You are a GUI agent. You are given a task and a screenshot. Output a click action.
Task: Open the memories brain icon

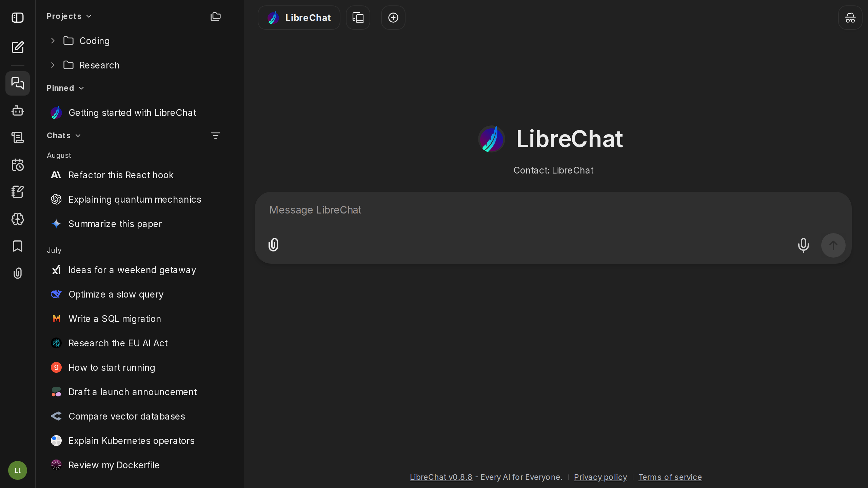point(18,219)
